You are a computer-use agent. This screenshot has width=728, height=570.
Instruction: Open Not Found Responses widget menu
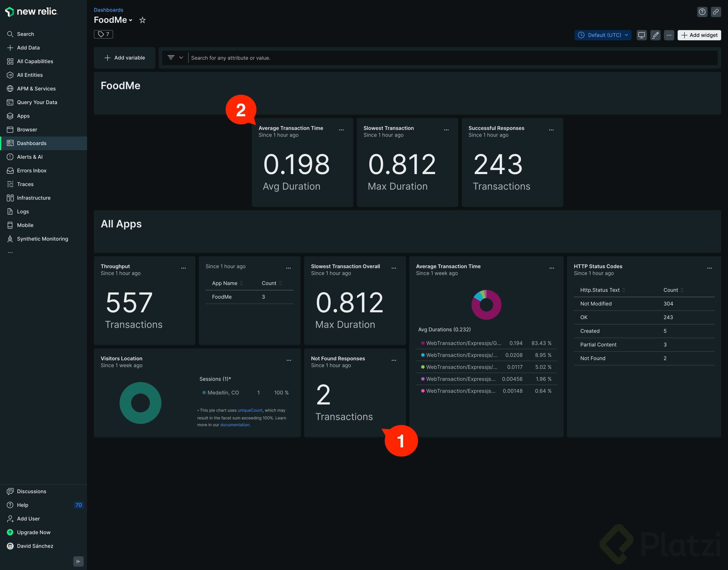coord(394,361)
